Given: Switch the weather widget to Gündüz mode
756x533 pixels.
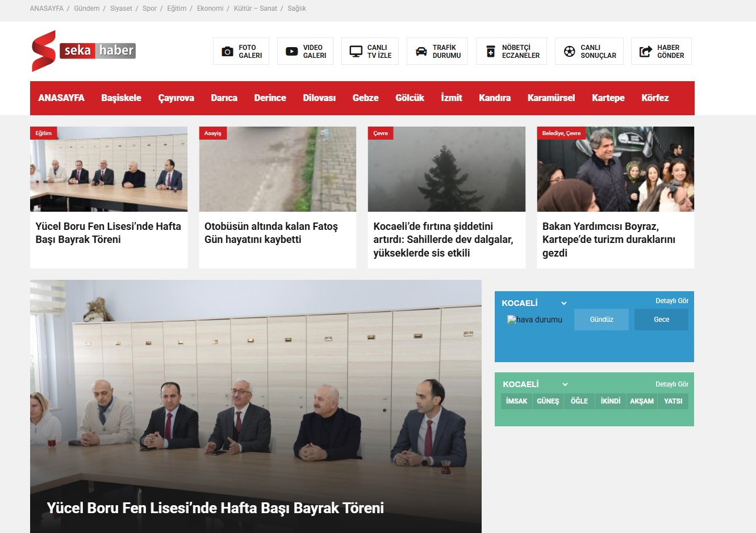Looking at the screenshot, I should [x=601, y=320].
